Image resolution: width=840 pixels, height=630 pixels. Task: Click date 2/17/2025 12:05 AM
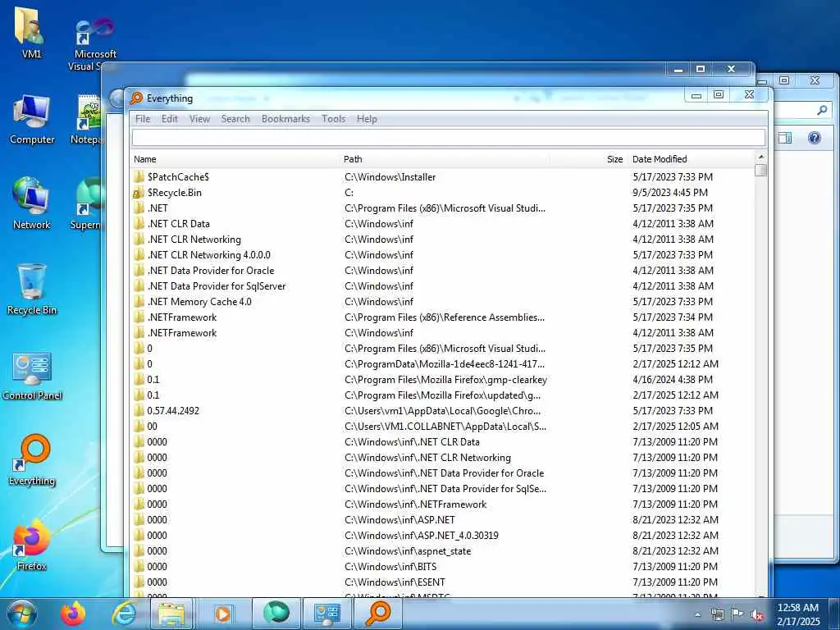click(x=676, y=427)
